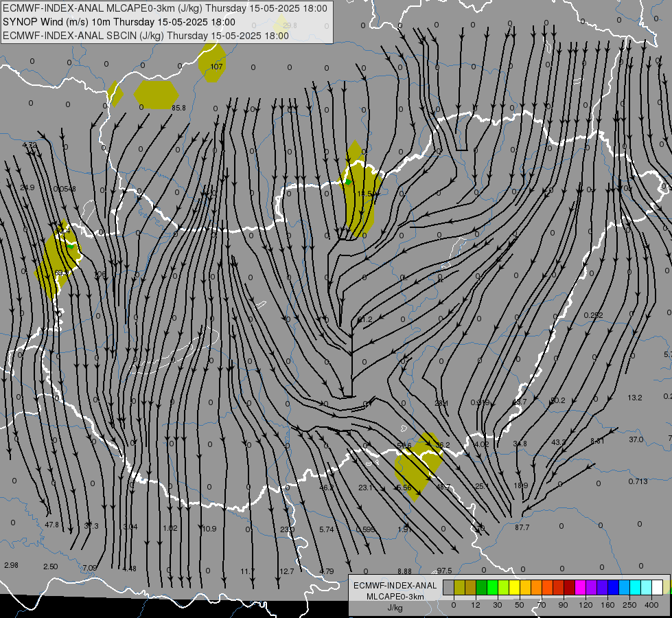
Task: Click the map value 34.8
Action: pyautogui.click(x=520, y=444)
